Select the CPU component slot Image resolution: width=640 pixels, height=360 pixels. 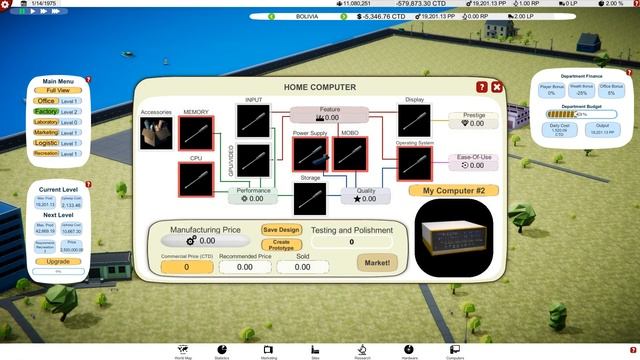pos(196,180)
